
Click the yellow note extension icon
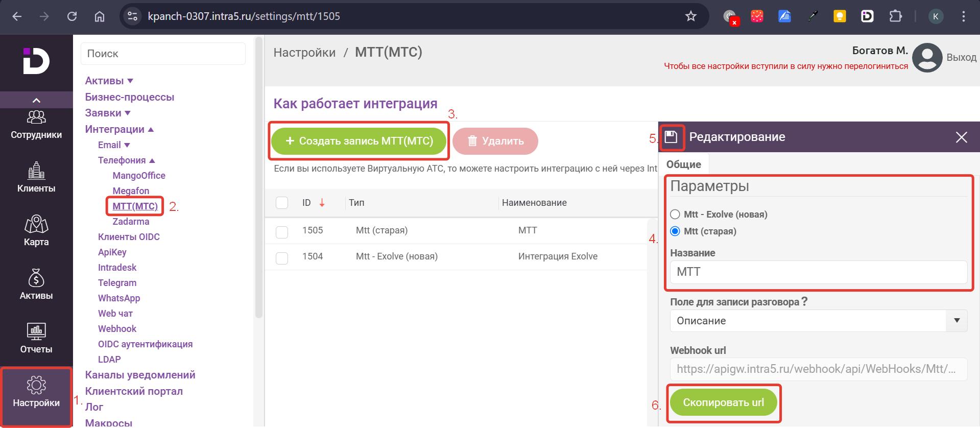[840, 16]
